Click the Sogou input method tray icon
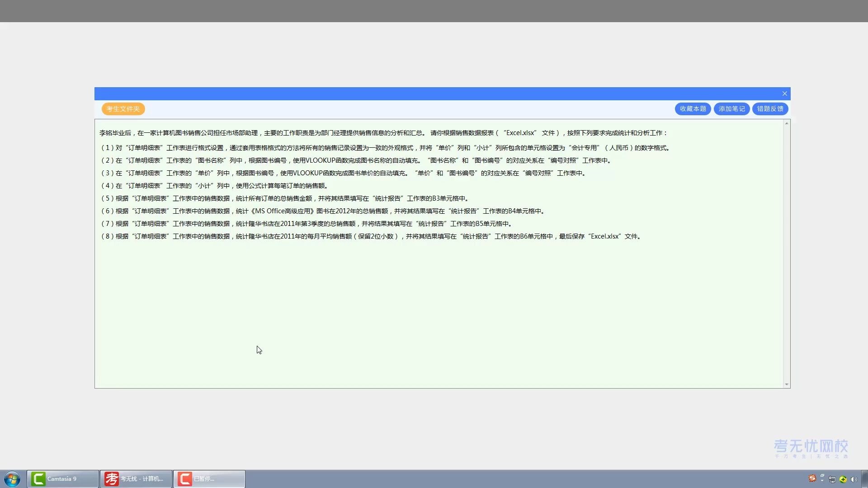The width and height of the screenshot is (868, 488). coord(812,479)
